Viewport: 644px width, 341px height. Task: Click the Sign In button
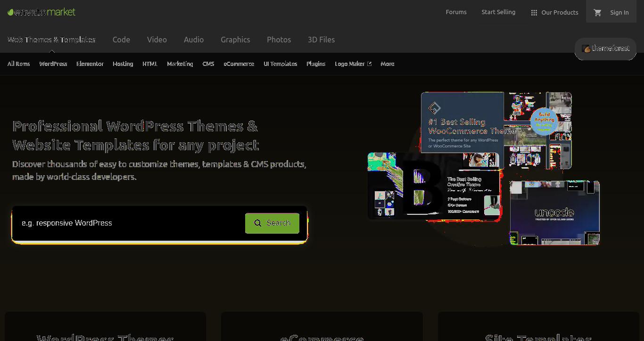(619, 13)
